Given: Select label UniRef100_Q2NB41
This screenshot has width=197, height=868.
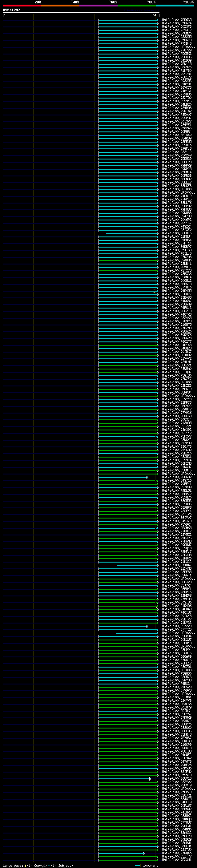Looking at the screenshot, I should tap(176, 264).
